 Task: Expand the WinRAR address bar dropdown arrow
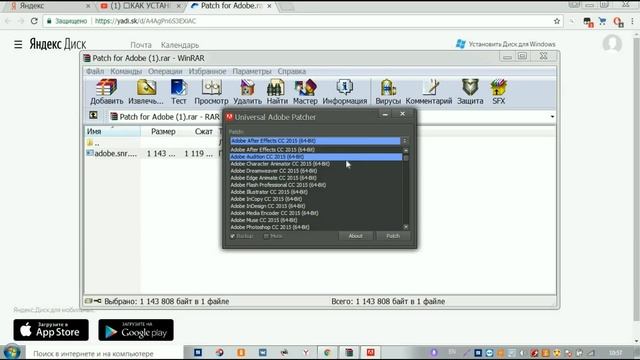[552, 117]
